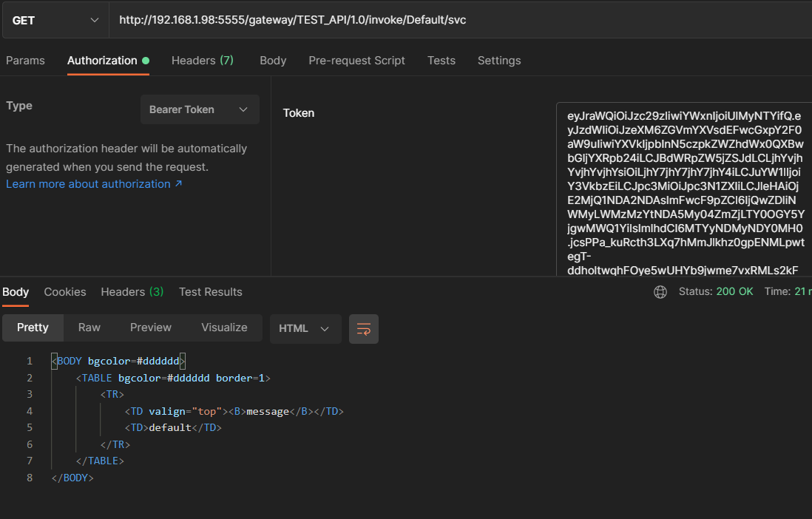Image resolution: width=812 pixels, height=519 pixels.
Task: Select the Authorization tab
Action: (x=102, y=61)
